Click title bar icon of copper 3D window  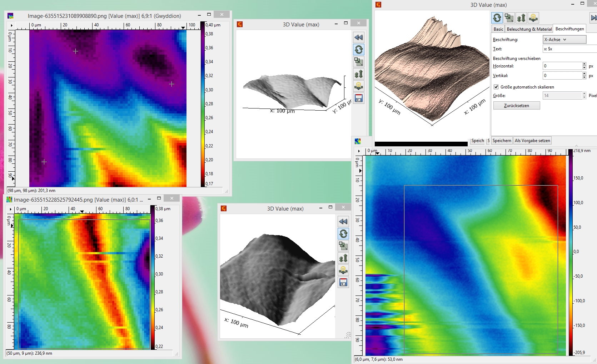click(x=379, y=5)
